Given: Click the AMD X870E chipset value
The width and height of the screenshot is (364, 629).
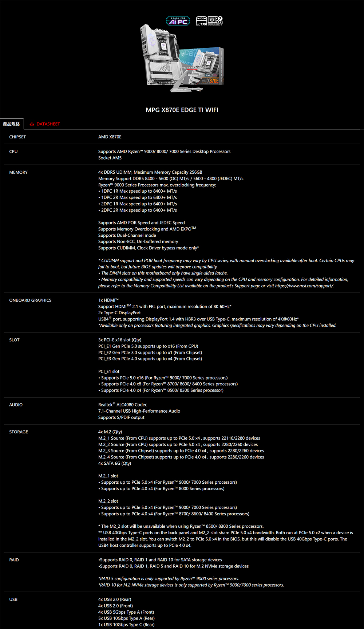Looking at the screenshot, I should 110,137.
